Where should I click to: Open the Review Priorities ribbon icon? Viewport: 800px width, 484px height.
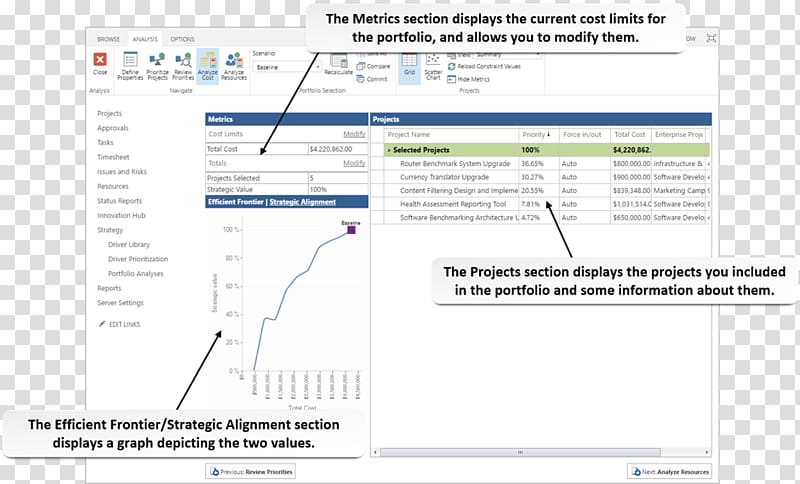tap(183, 66)
